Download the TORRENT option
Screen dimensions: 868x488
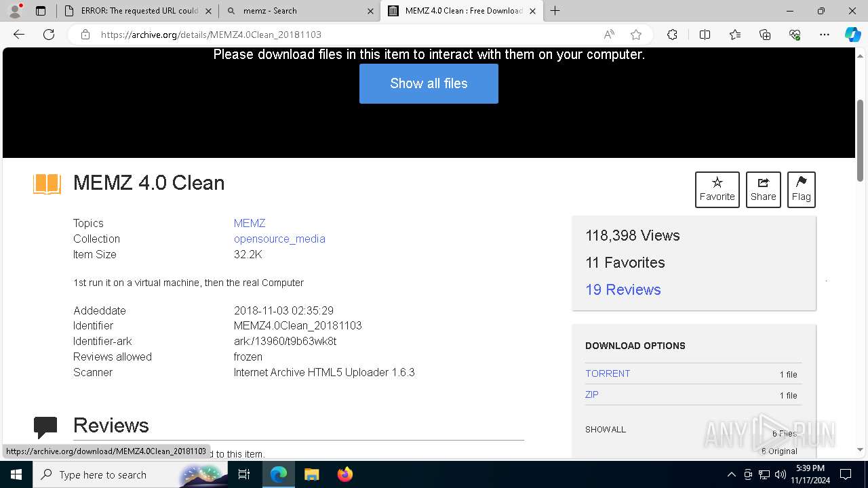608,373
